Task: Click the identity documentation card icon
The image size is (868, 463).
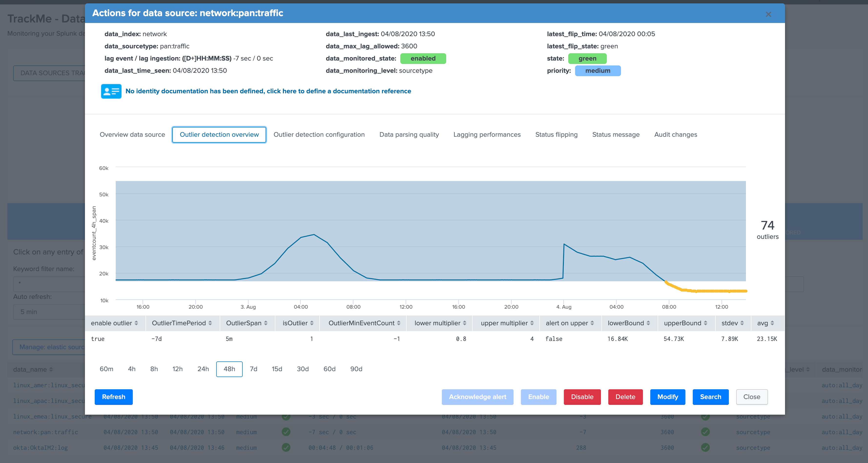Action: [111, 91]
